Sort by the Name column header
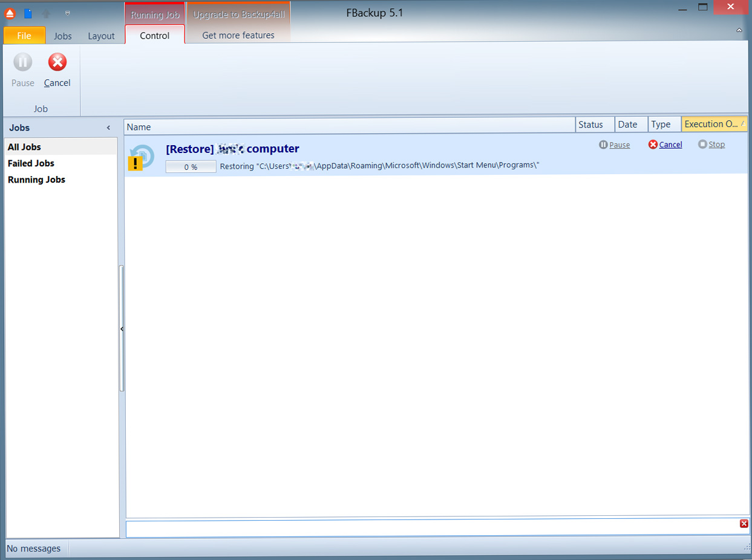Screen dimensions: 752x560 (x=350, y=125)
